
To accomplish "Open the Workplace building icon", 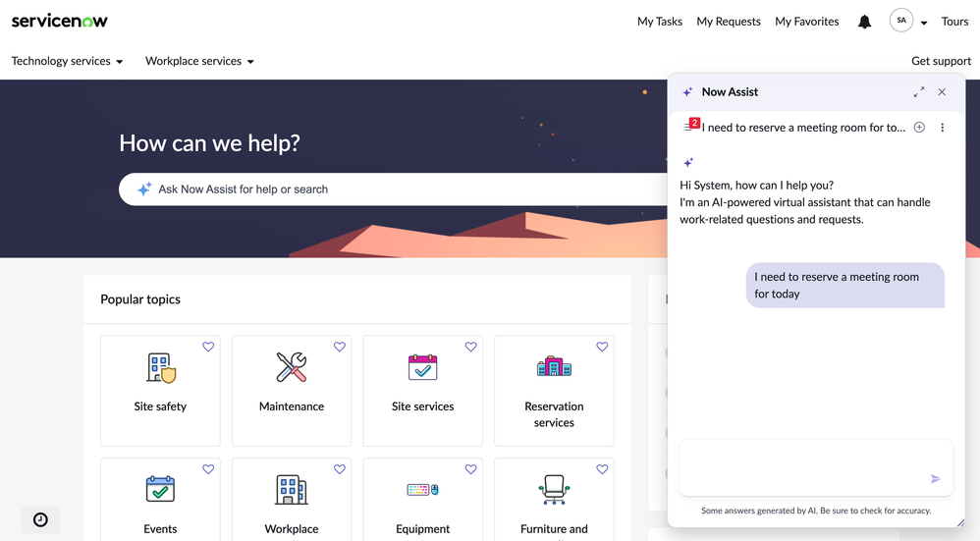I will tap(292, 489).
